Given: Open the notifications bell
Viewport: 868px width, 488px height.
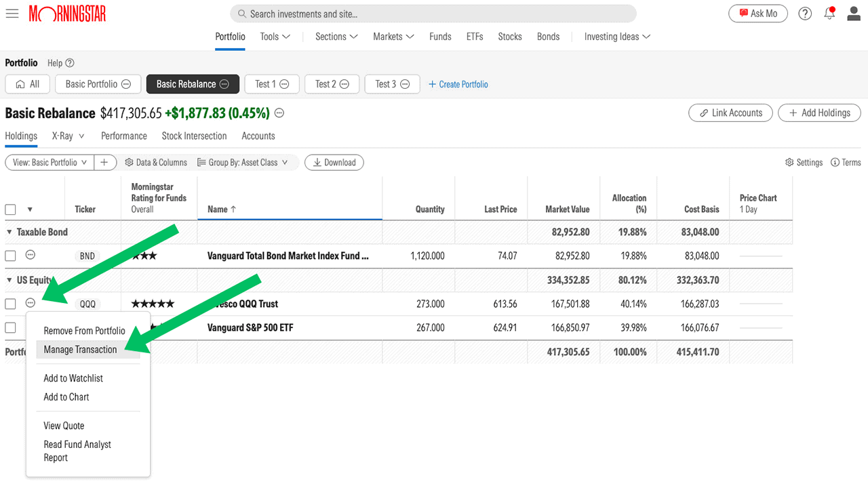Looking at the screenshot, I should point(829,13).
